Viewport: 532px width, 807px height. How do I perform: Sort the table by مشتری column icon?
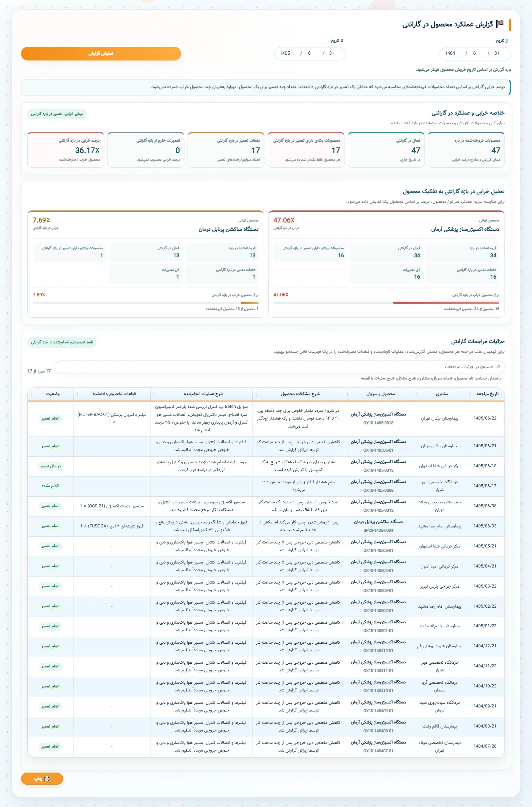pos(417,394)
